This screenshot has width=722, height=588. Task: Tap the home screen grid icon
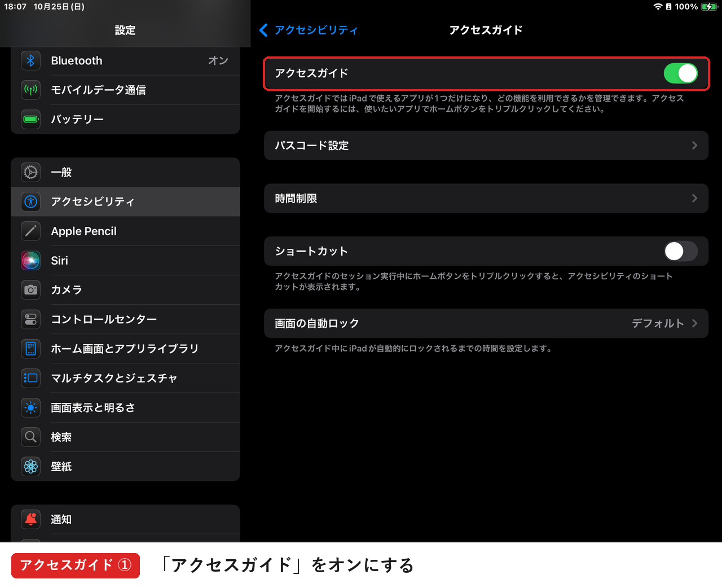click(x=31, y=348)
